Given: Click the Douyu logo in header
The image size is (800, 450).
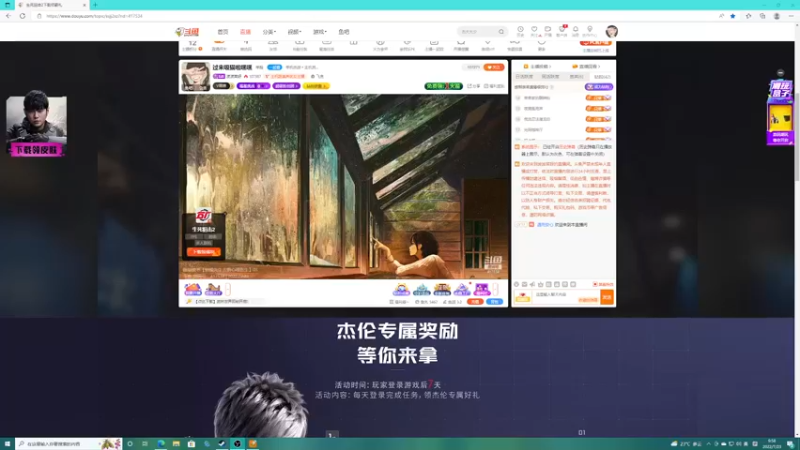Looking at the screenshot, I should pyautogui.click(x=187, y=32).
